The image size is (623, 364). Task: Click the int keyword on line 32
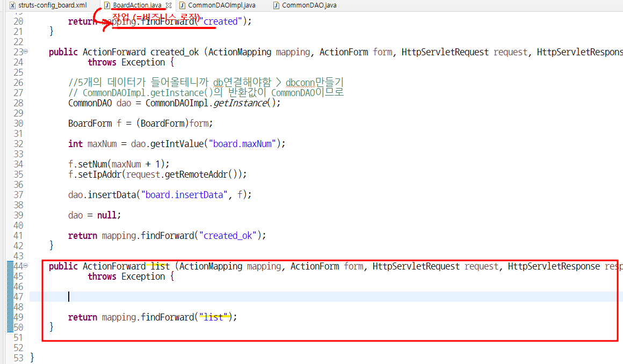coord(76,144)
